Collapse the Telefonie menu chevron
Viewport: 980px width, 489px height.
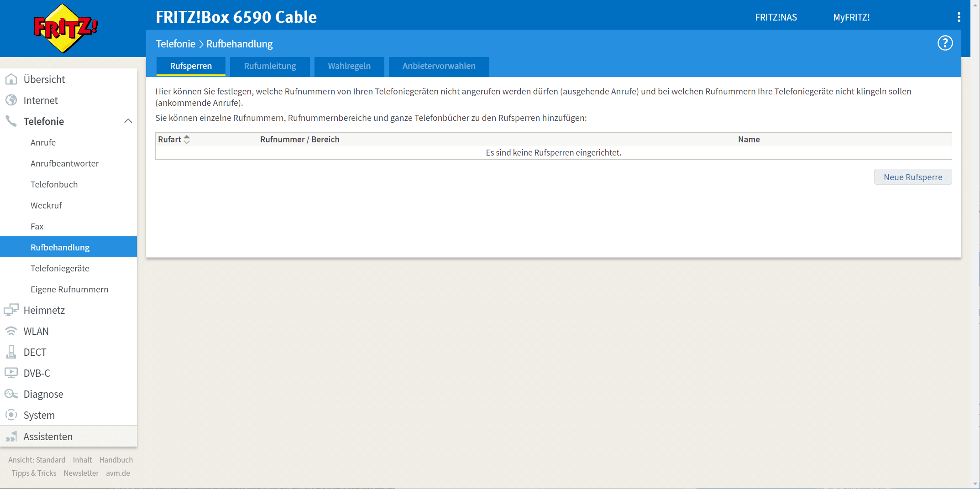tap(128, 121)
